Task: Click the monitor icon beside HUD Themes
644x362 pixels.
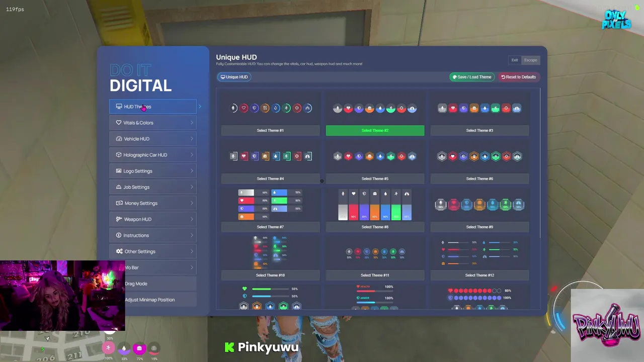Action: point(119,107)
